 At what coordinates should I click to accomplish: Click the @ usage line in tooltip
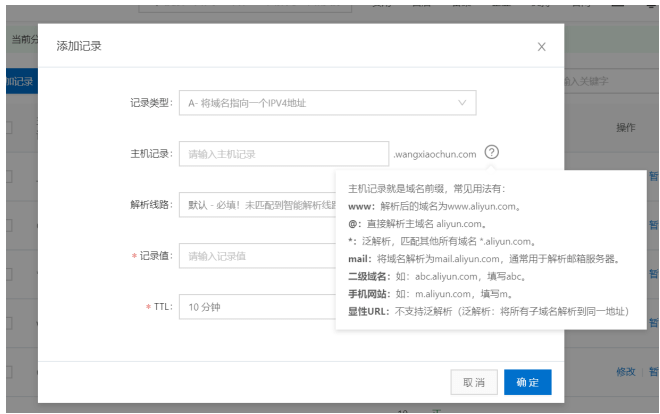point(418,224)
